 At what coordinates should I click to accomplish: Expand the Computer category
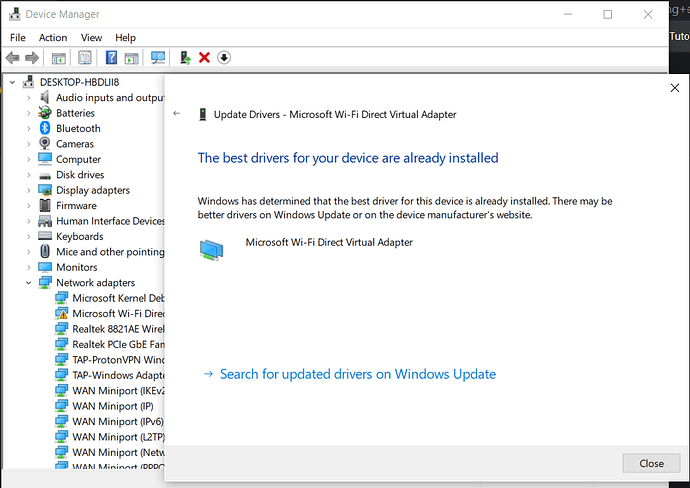coord(29,159)
